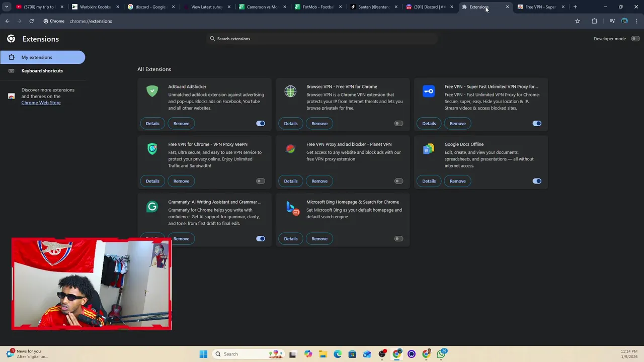Disable the Free VPN Super Fast toggle

pyautogui.click(x=537, y=123)
